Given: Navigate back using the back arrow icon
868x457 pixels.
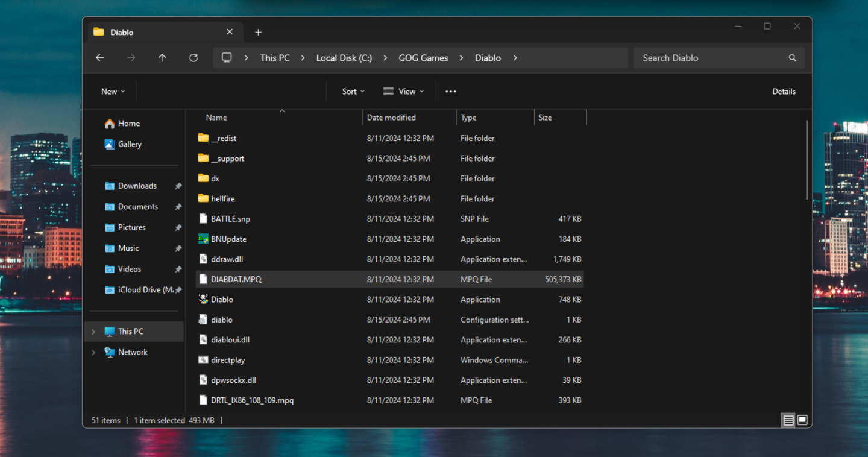Looking at the screenshot, I should [x=99, y=57].
